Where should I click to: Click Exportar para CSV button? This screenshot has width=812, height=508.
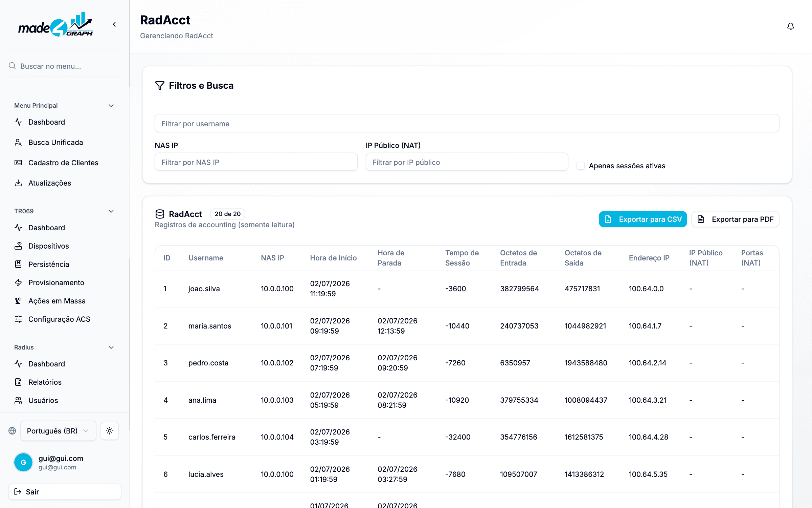tap(643, 219)
